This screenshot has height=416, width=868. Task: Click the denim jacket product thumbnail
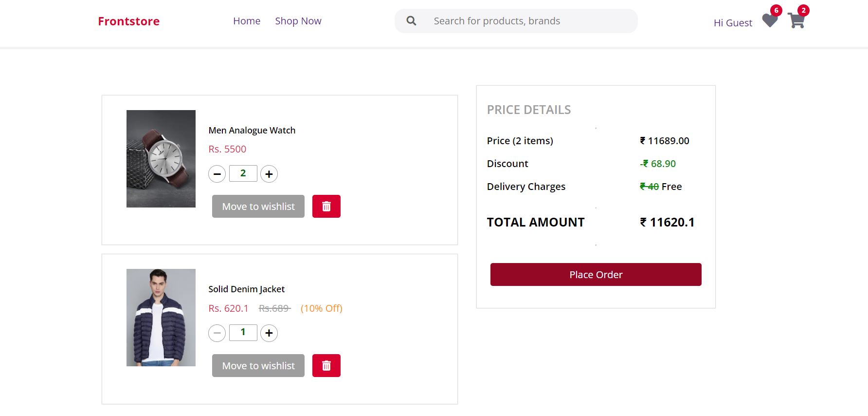click(x=161, y=318)
